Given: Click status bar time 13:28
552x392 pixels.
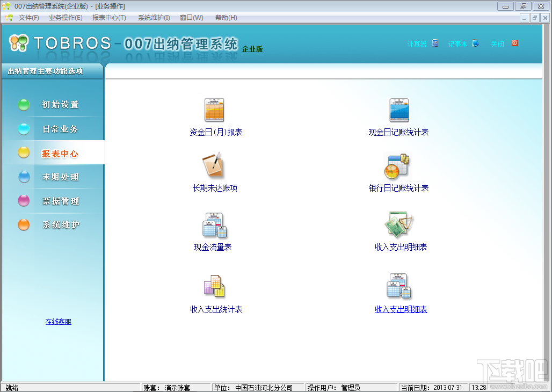Looking at the screenshot, I should (x=479, y=388).
